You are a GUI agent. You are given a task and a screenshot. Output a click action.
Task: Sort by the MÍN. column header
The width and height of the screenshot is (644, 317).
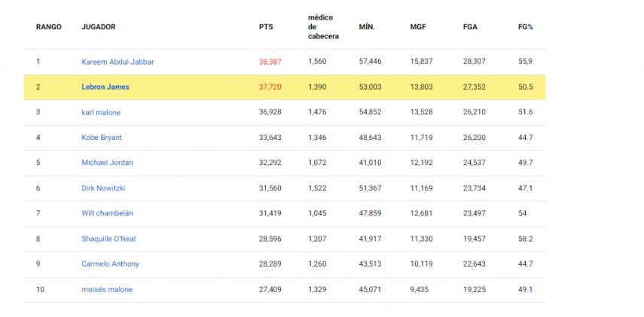(x=367, y=27)
